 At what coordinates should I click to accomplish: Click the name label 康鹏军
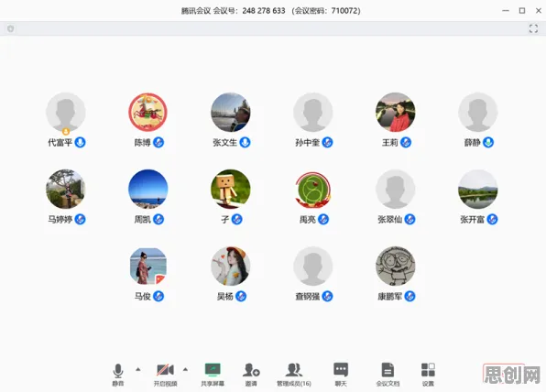390,296
